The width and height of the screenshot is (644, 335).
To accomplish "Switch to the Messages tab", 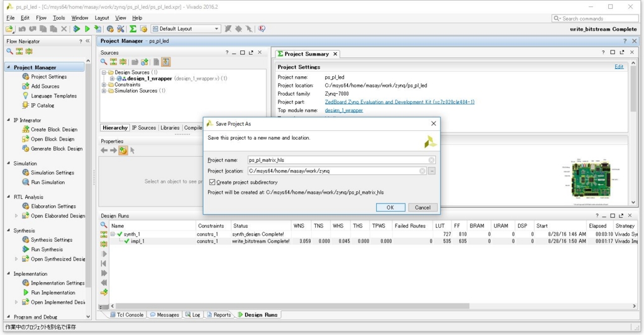I will coord(164,315).
